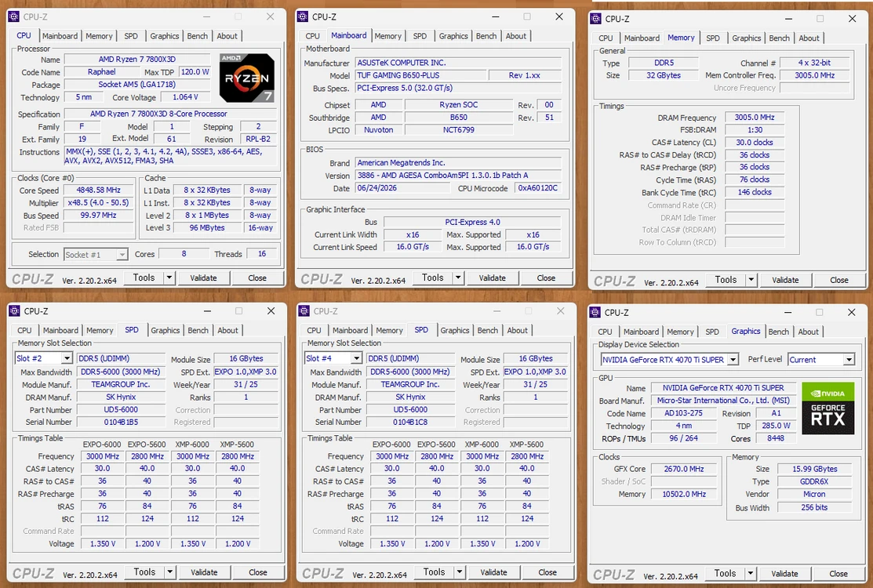The image size is (873, 588).
Task: Click the Max TDP value 120.0 W
Action: [x=195, y=72]
